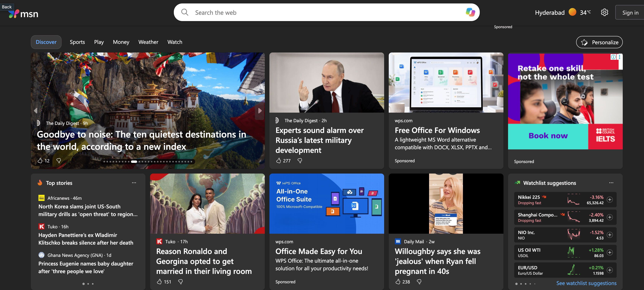Click the msn logo
The image size is (644, 290).
(x=23, y=14)
